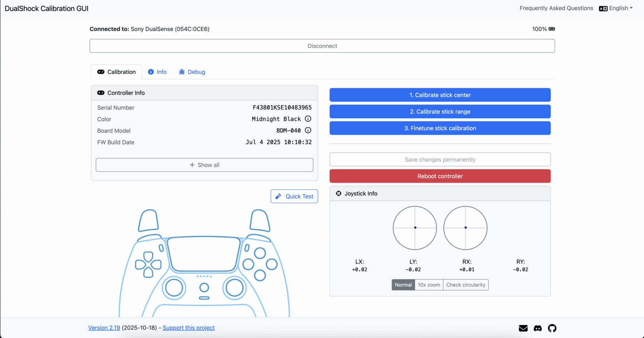Open Frequently Asked Questions

(x=556, y=8)
